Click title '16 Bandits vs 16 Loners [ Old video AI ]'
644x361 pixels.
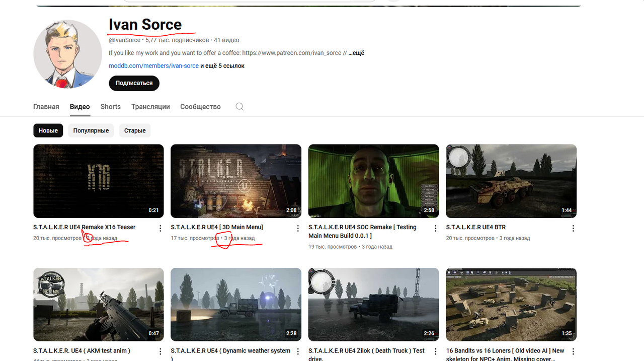(505, 354)
